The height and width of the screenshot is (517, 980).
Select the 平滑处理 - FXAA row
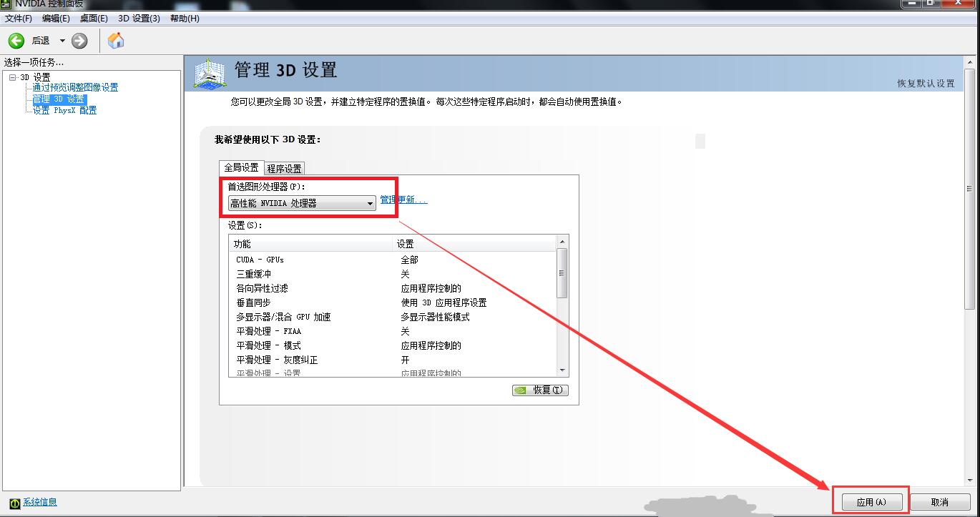(x=392, y=331)
